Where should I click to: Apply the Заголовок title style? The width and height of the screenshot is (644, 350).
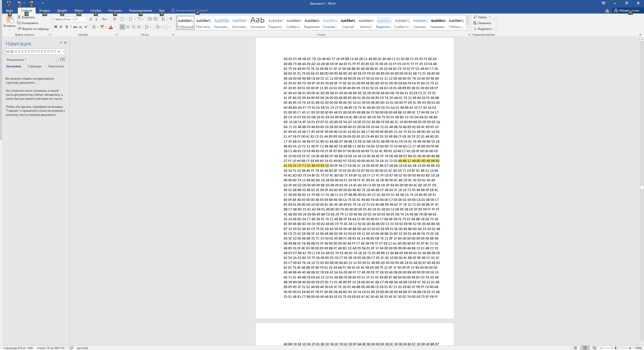[258, 23]
